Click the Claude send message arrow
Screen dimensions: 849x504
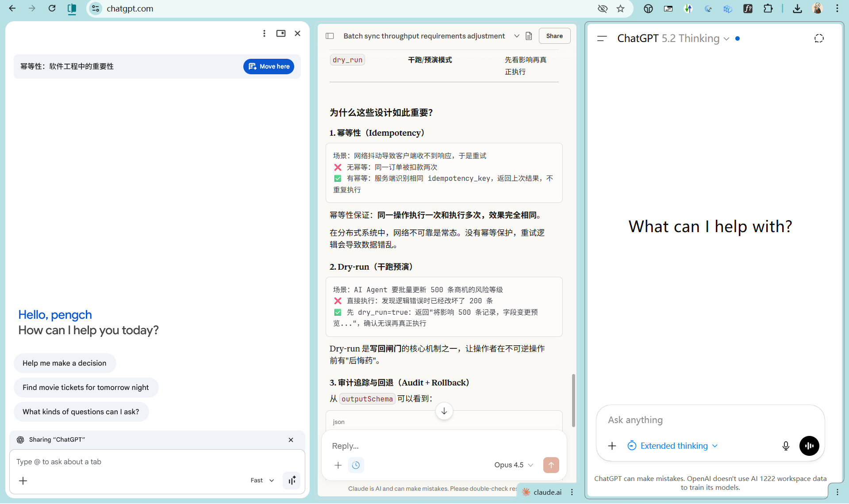(x=551, y=465)
